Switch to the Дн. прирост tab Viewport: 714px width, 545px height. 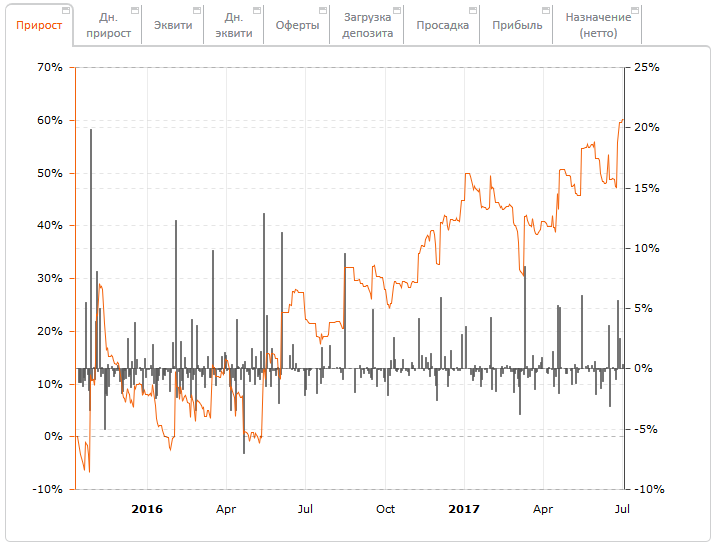(x=106, y=25)
